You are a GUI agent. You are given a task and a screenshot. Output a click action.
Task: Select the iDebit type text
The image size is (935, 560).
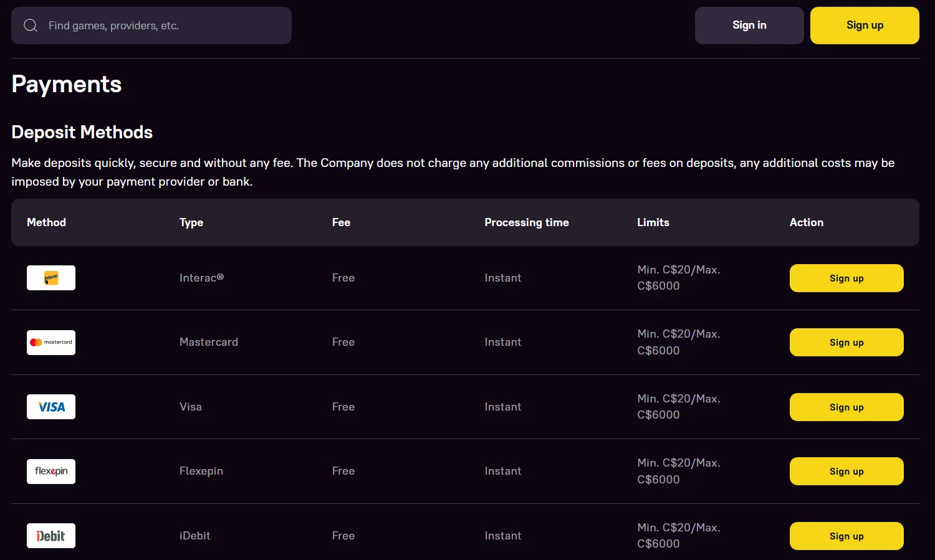195,536
